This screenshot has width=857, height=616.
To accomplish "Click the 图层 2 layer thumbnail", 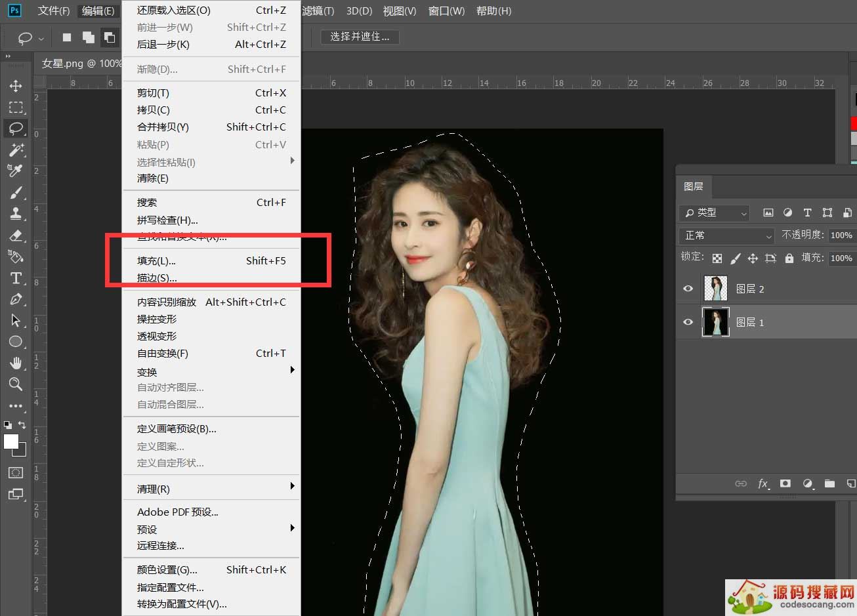I will pos(716,289).
